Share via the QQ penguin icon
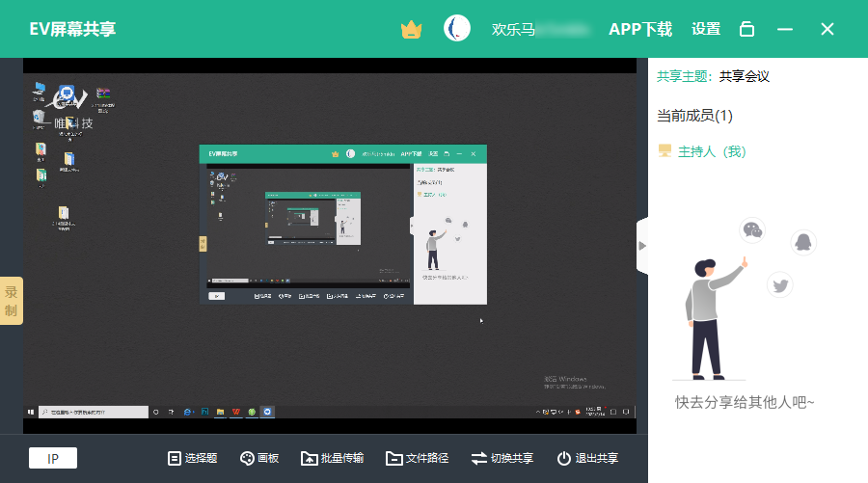868x483 pixels. (803, 243)
